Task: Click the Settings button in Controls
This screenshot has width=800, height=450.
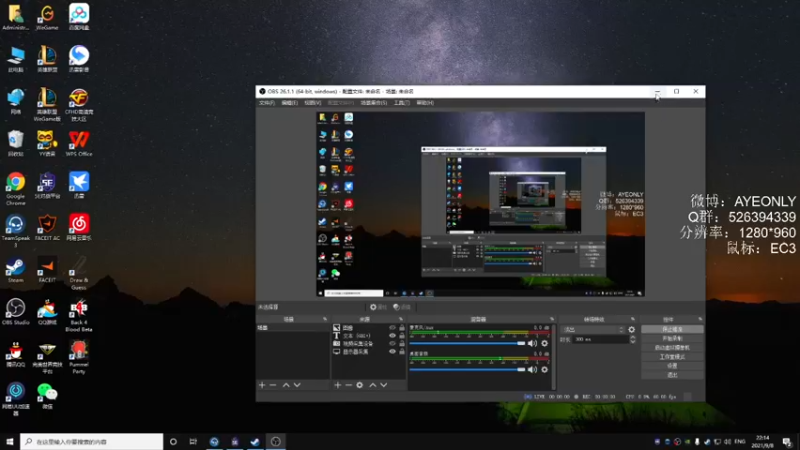Action: [x=672, y=366]
